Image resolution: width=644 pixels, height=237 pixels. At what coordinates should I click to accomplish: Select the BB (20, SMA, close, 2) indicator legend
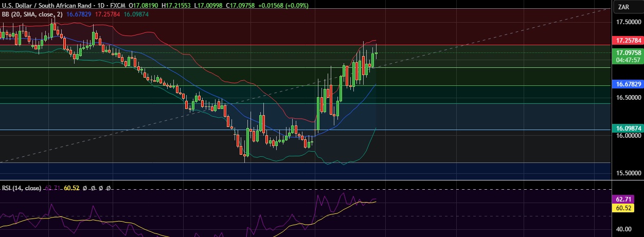[x=32, y=14]
